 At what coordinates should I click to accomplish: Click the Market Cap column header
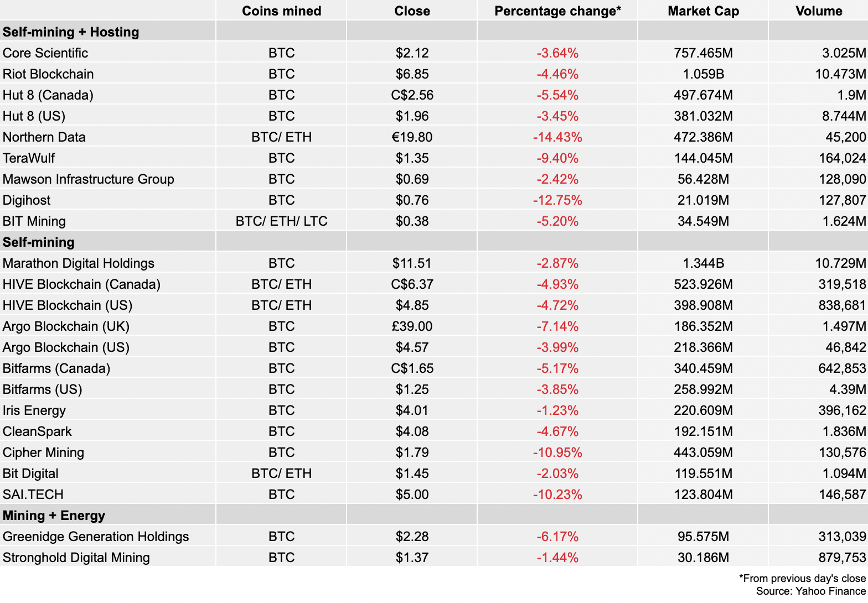tap(703, 11)
